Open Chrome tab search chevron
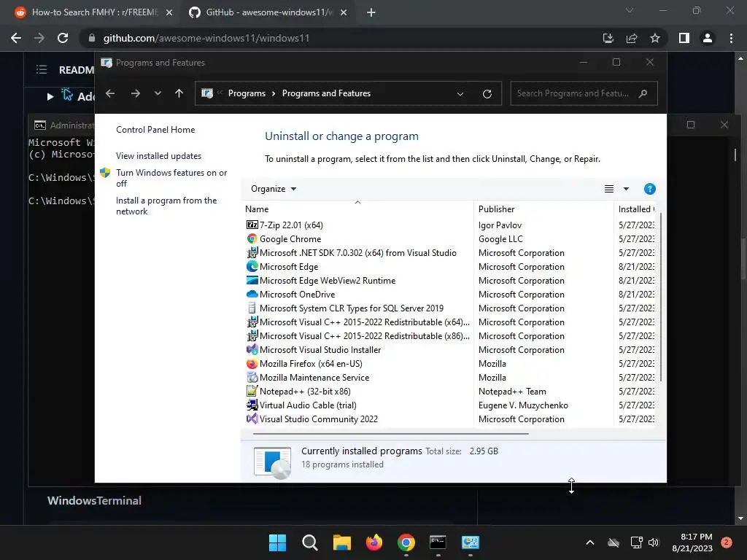The height and width of the screenshot is (560, 747). (630, 10)
